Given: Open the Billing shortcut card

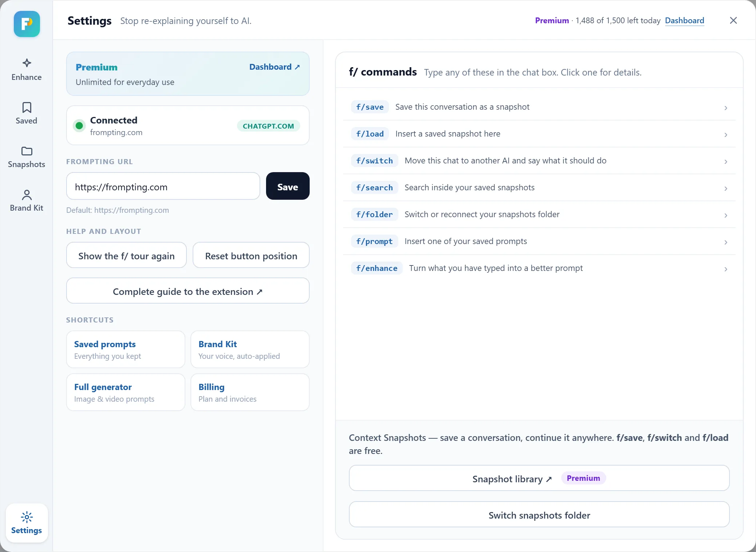Looking at the screenshot, I should [250, 392].
